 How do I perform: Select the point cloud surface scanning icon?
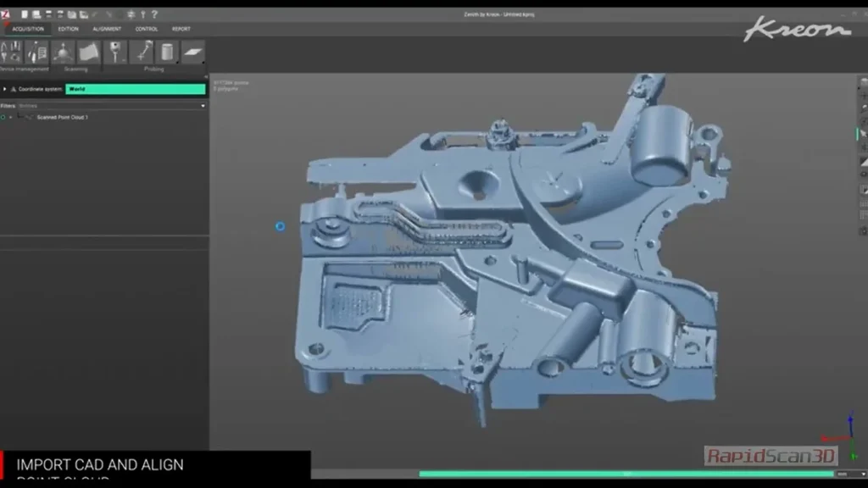click(88, 53)
